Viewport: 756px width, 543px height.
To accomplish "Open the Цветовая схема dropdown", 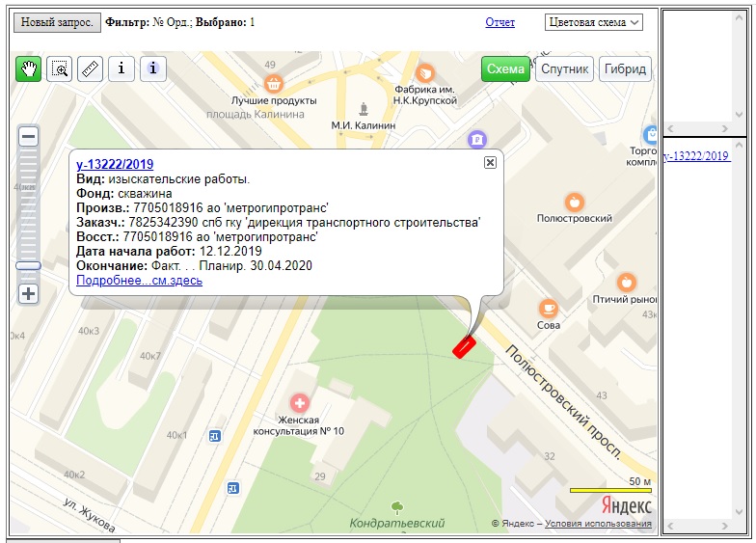I will click(594, 22).
